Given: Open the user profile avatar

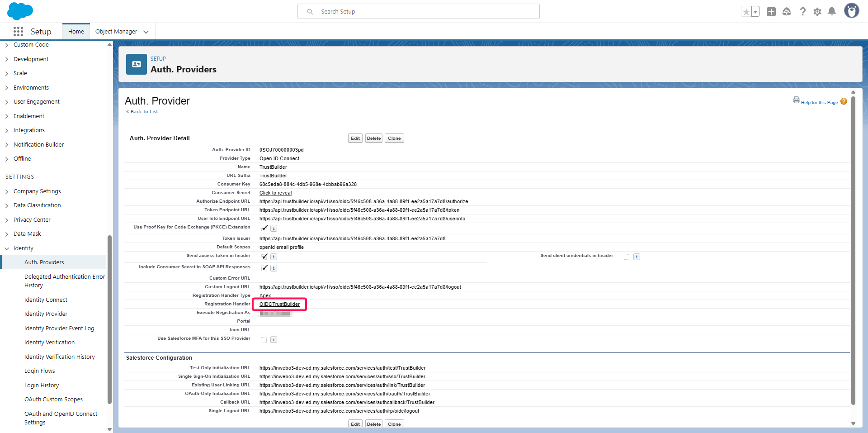Looking at the screenshot, I should 851,11.
